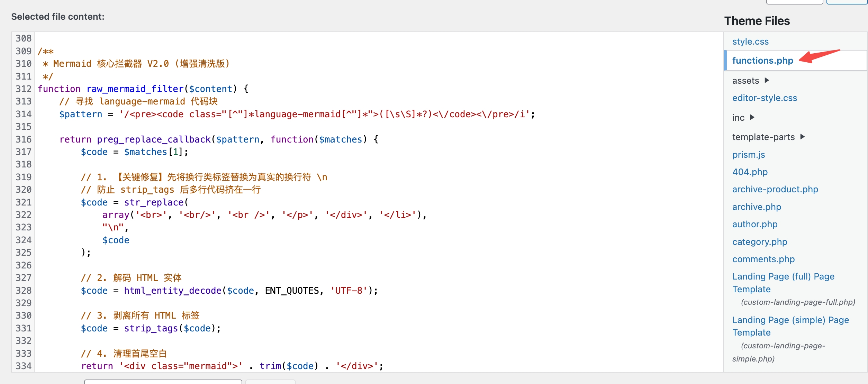The height and width of the screenshot is (384, 868).
Task: Open archive-product.php file
Action: tap(775, 189)
